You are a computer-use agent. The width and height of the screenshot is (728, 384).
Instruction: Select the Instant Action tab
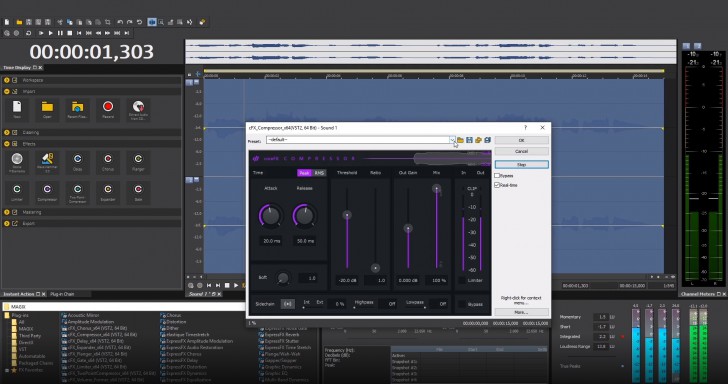coord(19,294)
